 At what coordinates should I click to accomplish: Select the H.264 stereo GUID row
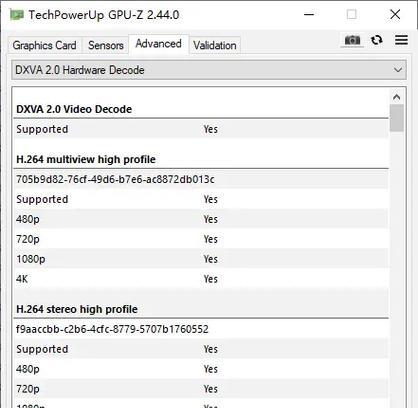[201, 329]
